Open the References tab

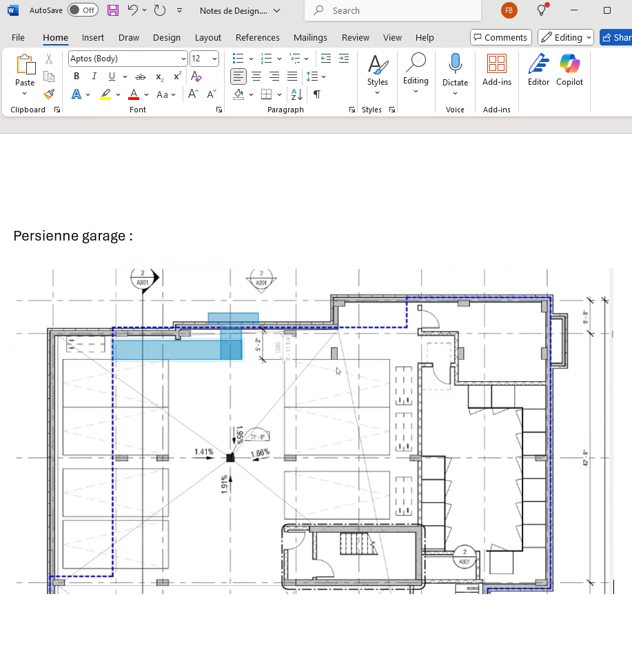tap(257, 37)
